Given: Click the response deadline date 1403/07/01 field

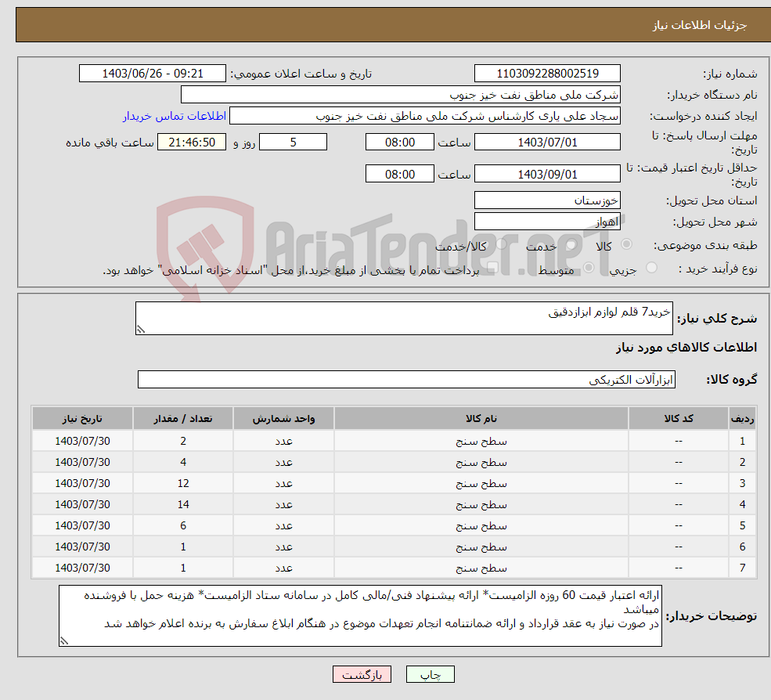Looking at the screenshot, I should click(x=547, y=143).
